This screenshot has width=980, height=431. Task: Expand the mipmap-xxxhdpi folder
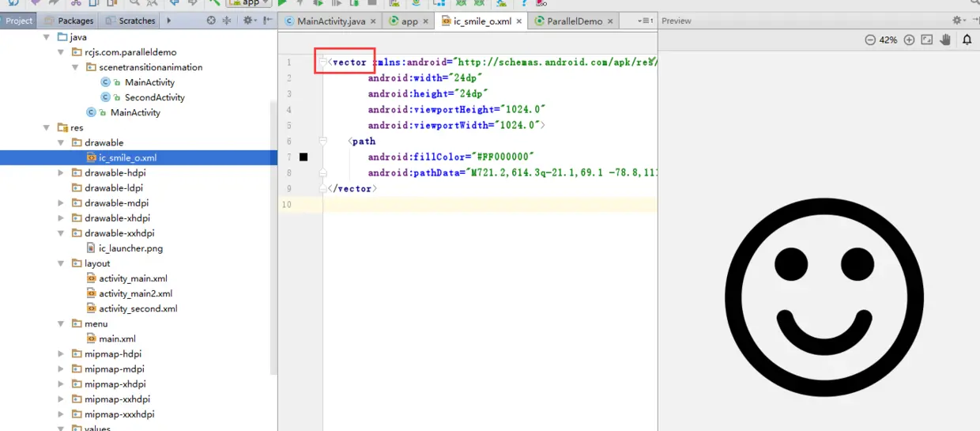coord(62,414)
